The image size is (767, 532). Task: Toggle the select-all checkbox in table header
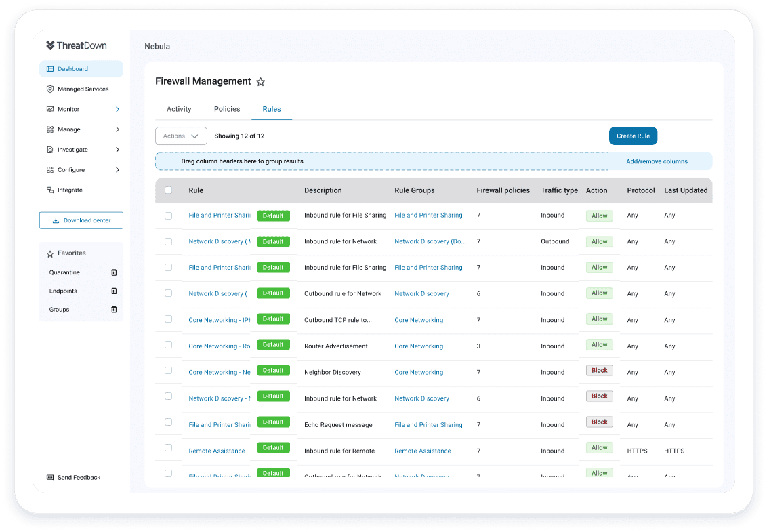pos(169,190)
